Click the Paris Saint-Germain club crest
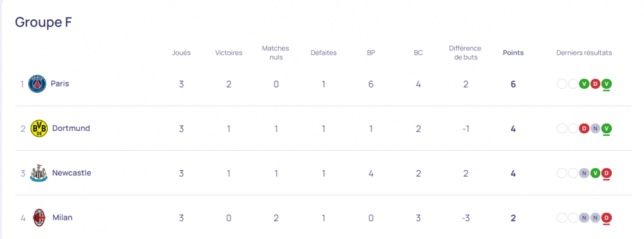Image resolution: width=644 pixels, height=239 pixels. coord(37,84)
